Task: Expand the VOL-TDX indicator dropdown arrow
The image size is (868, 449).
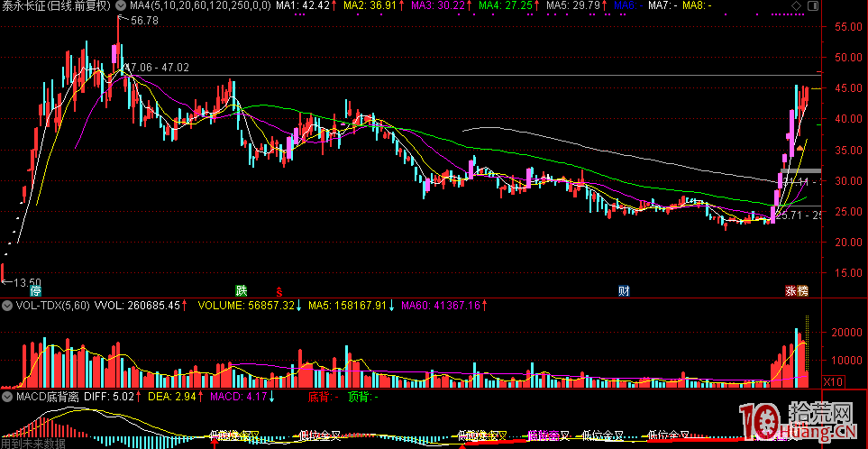Action: click(x=7, y=305)
